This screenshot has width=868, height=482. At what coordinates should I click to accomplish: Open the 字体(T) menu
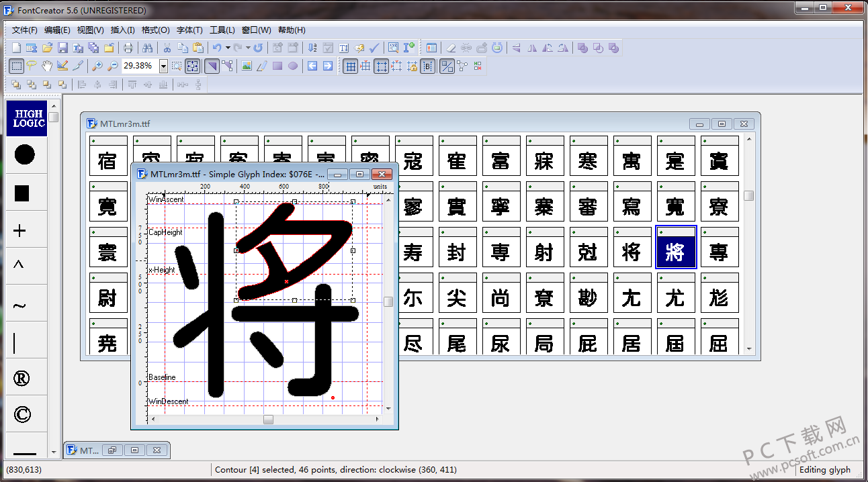189,30
